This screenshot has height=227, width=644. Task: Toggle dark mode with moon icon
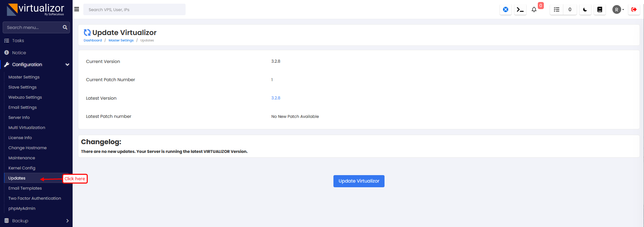point(585,10)
